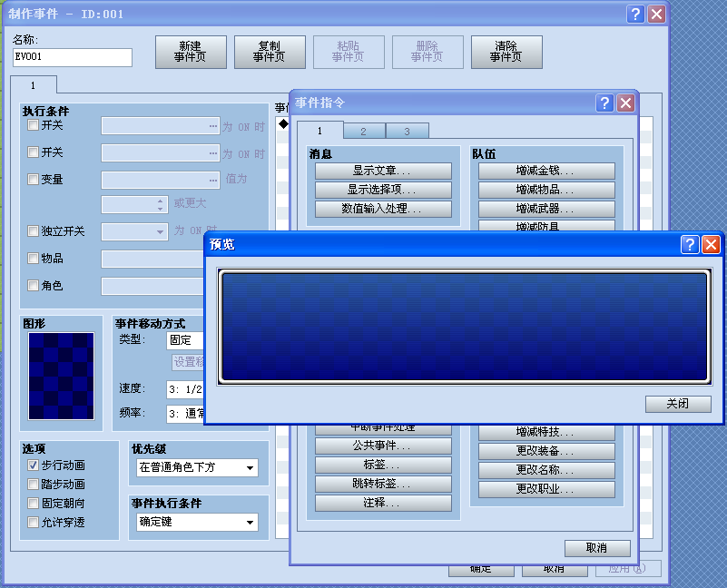The image size is (727, 588).
Task: Open the 频率 dropdown
Action: (x=185, y=414)
